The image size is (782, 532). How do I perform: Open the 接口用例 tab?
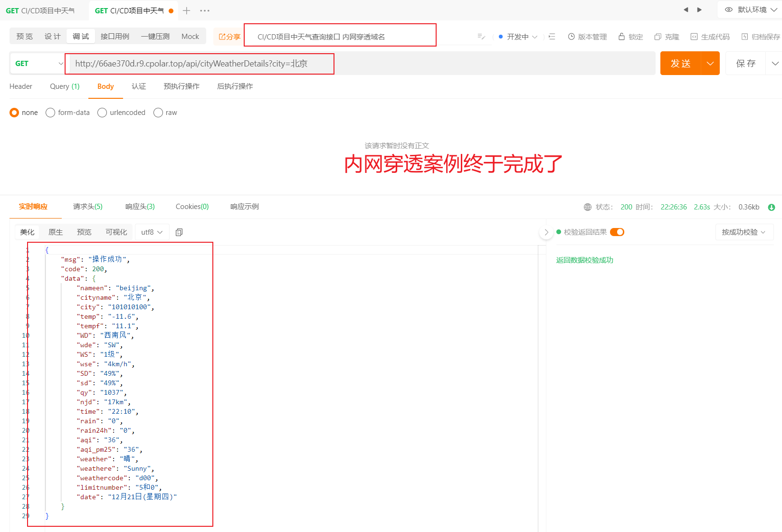click(x=115, y=37)
